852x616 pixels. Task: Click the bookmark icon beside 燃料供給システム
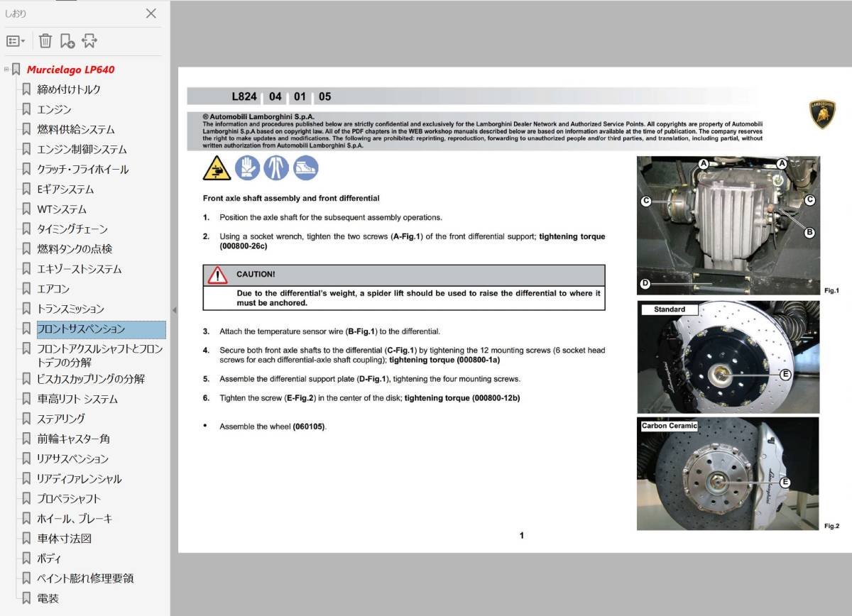pos(26,129)
